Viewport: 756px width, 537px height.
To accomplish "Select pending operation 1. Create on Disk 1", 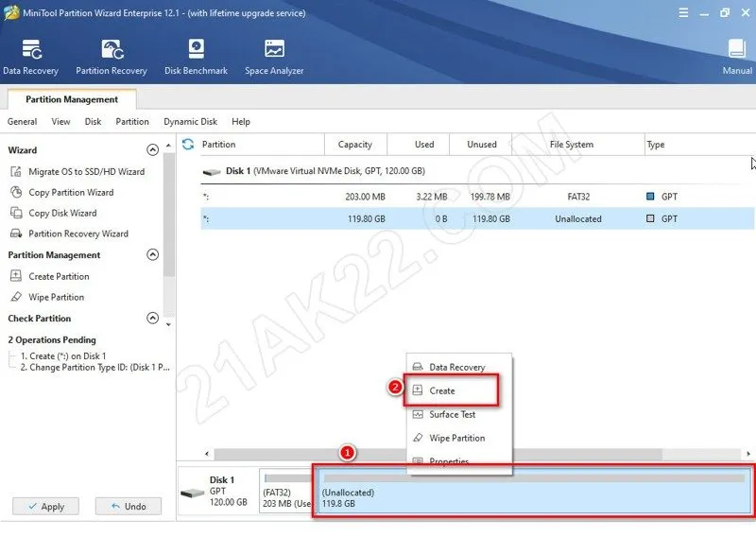I will click(x=63, y=356).
